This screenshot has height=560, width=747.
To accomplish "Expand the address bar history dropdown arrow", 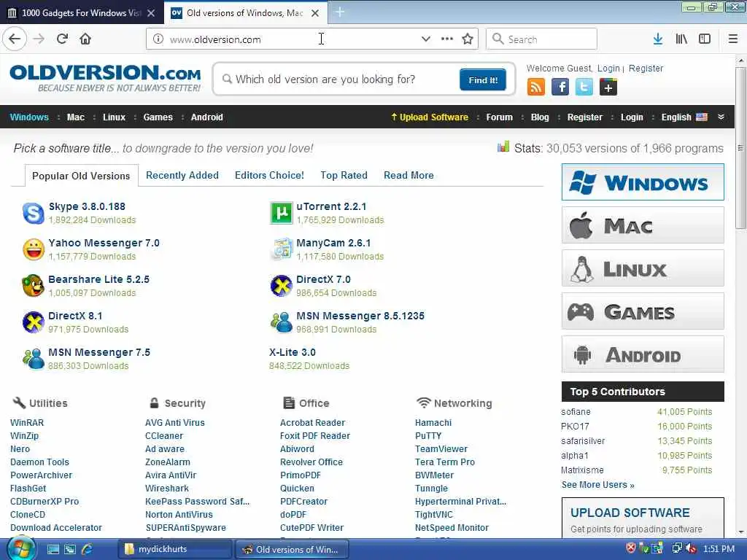I will pos(426,39).
